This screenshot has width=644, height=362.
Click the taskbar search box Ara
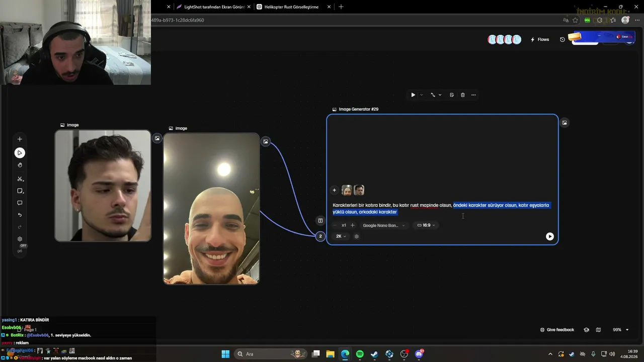point(272,354)
